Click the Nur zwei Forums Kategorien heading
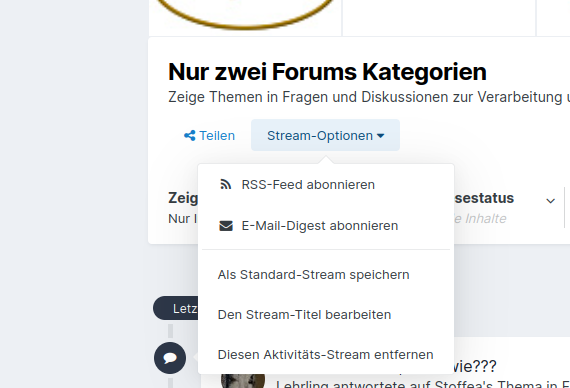This screenshot has width=570, height=388. pyautogui.click(x=327, y=72)
